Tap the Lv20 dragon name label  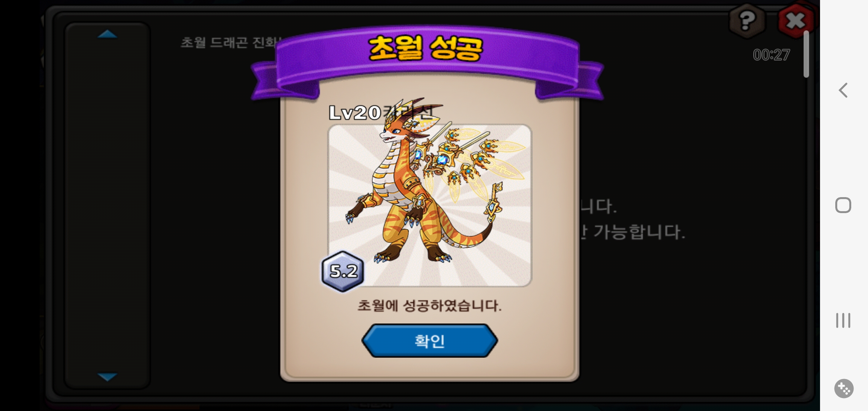[381, 112]
